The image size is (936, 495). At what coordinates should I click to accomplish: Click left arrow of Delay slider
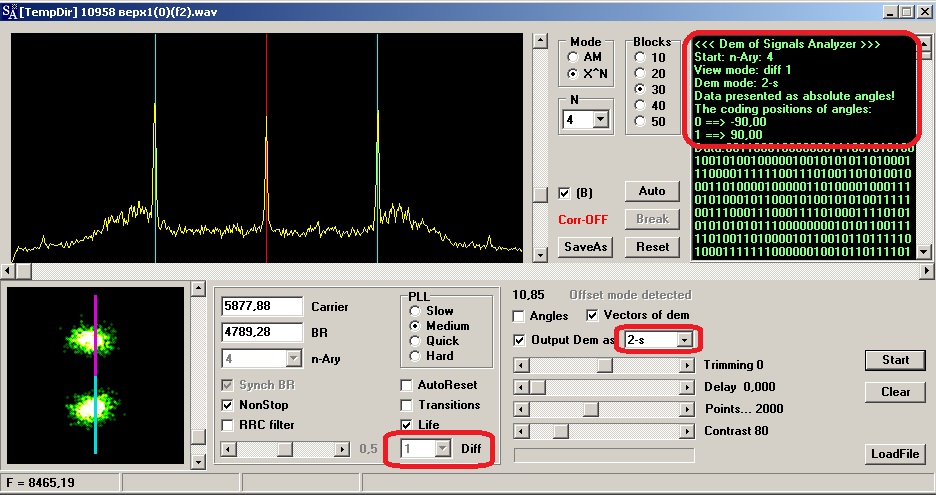tap(521, 388)
